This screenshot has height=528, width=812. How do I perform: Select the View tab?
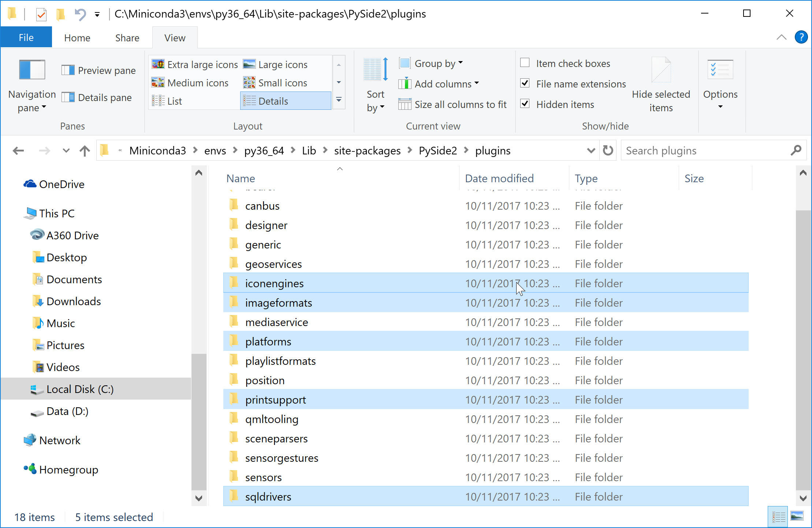pyautogui.click(x=175, y=38)
